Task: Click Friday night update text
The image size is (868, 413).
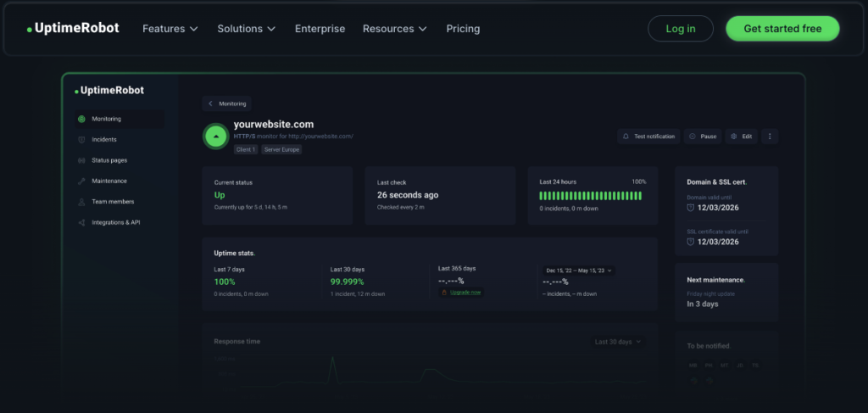Action: tap(710, 294)
